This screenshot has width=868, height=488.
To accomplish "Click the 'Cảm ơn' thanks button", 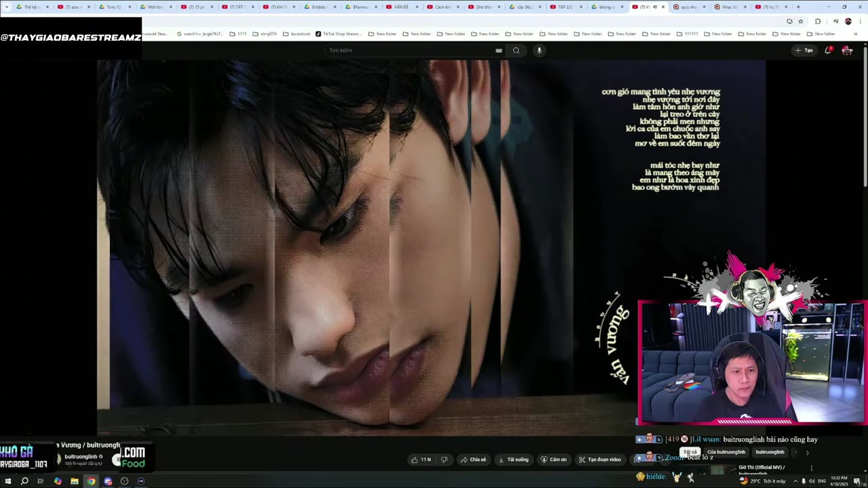I will tap(553, 460).
